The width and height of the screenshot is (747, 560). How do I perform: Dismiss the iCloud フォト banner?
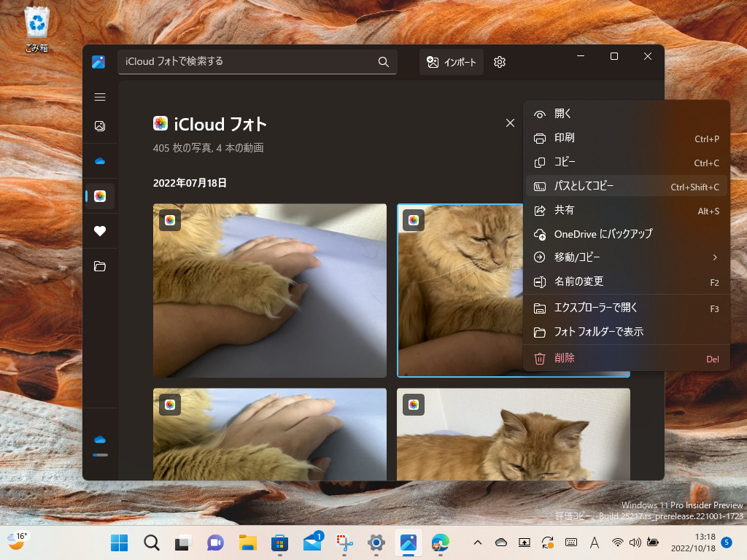510,123
